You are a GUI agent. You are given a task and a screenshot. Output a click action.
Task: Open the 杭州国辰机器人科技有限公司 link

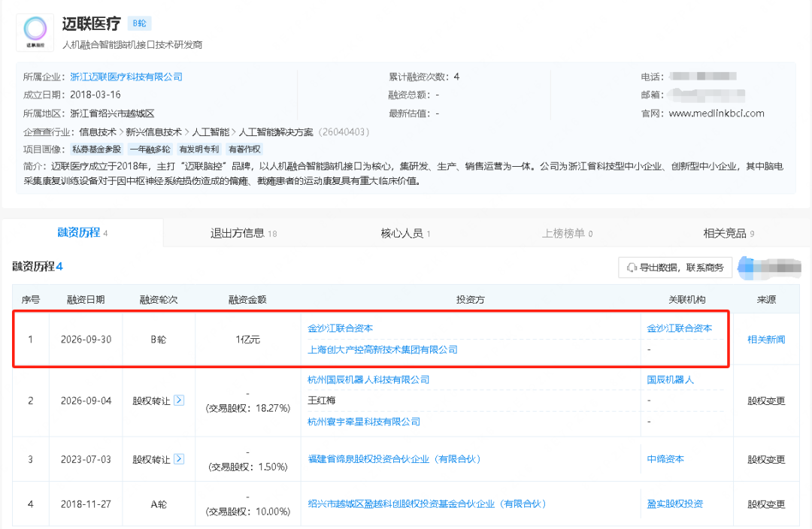[368, 380]
